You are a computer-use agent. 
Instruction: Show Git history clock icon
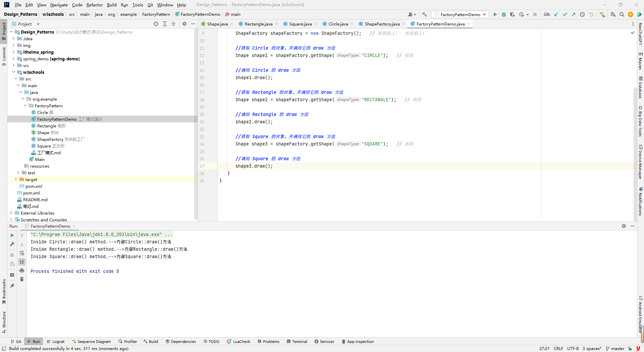click(x=582, y=14)
